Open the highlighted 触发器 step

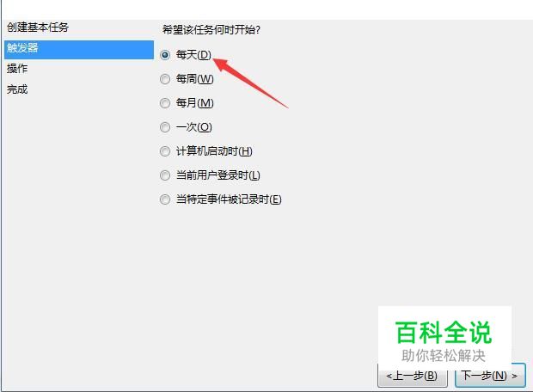(x=79, y=49)
